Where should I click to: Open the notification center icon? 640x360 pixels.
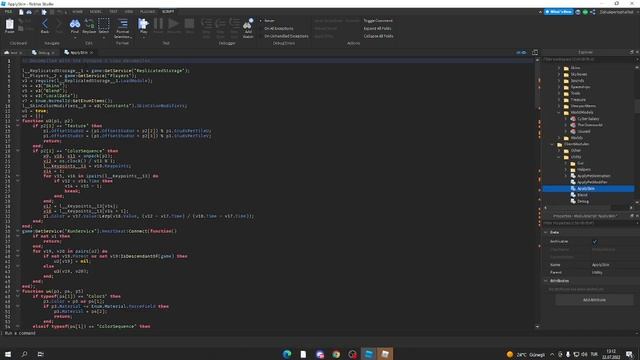[630, 354]
